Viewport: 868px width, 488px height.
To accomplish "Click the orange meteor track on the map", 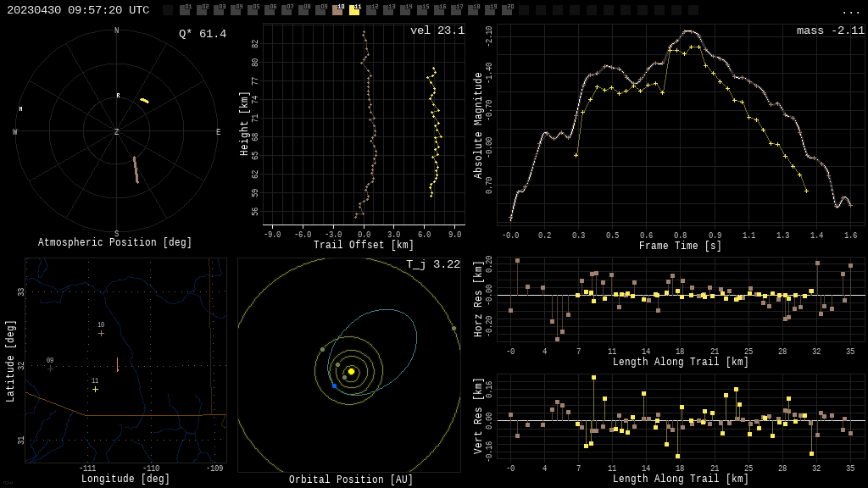I will [117, 364].
